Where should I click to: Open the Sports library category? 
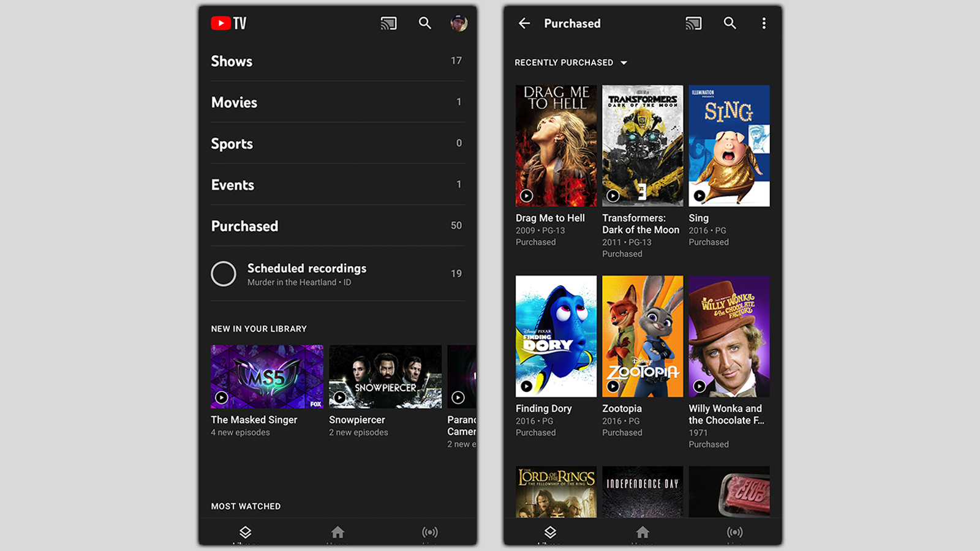coord(337,143)
